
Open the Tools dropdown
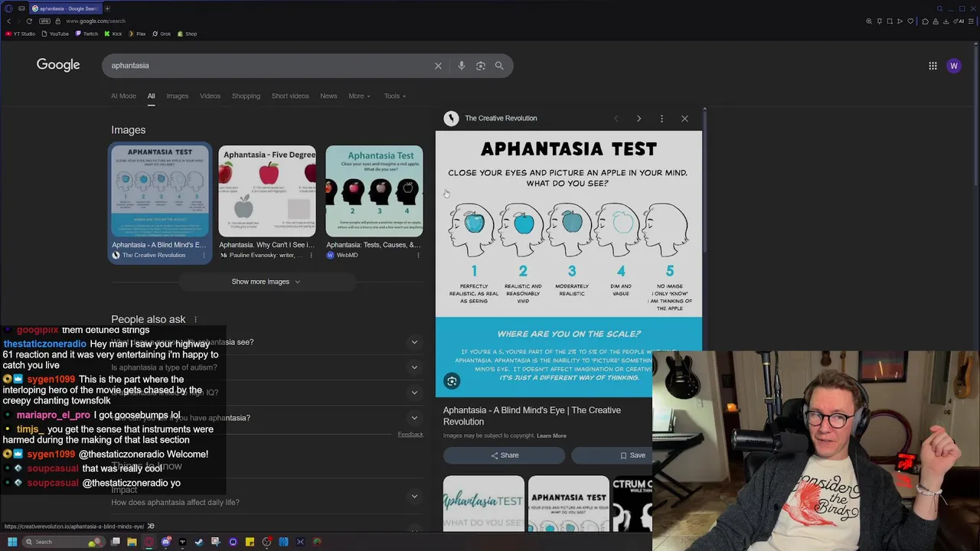point(395,96)
